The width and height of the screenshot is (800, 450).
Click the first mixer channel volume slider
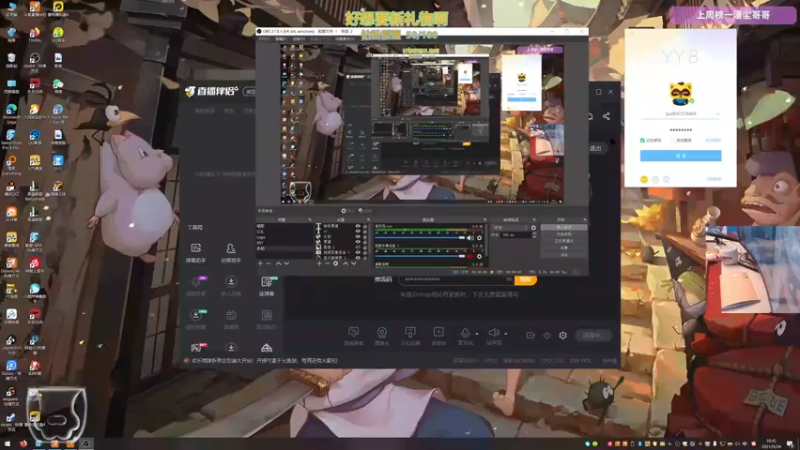420,238
